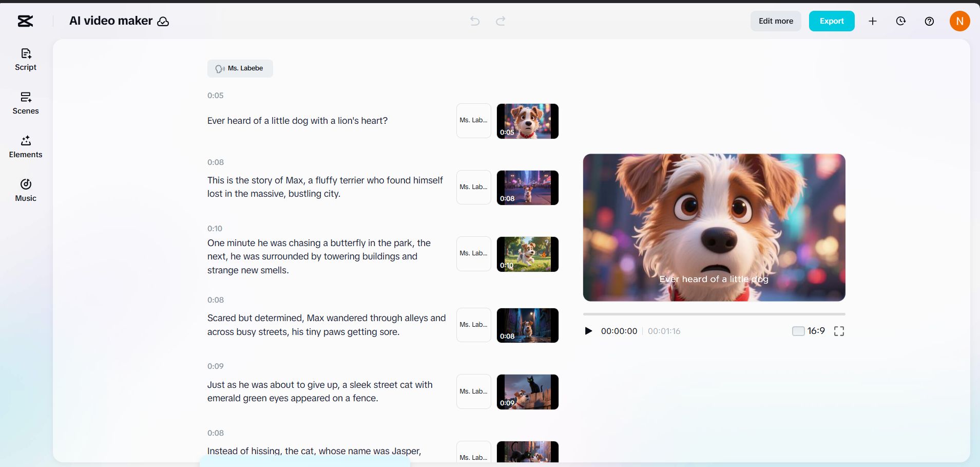Open the Script panel
Screen dimensions: 980x467
(26, 59)
